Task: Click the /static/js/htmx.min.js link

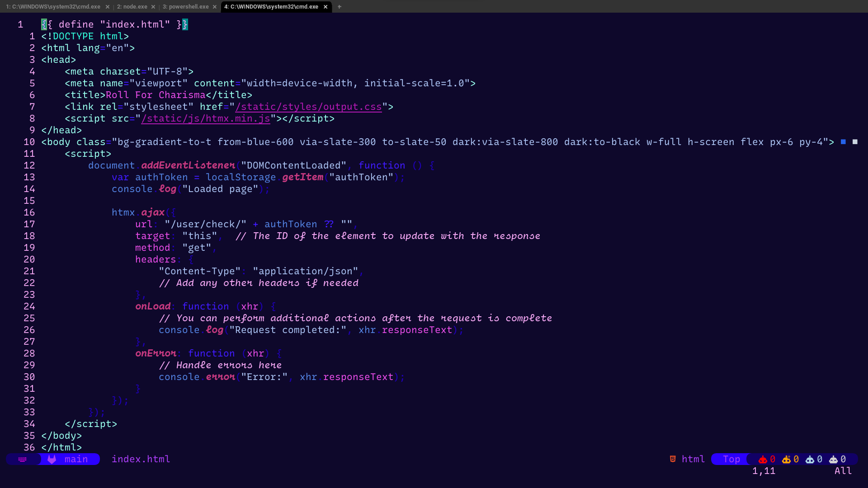Action: [206, 118]
